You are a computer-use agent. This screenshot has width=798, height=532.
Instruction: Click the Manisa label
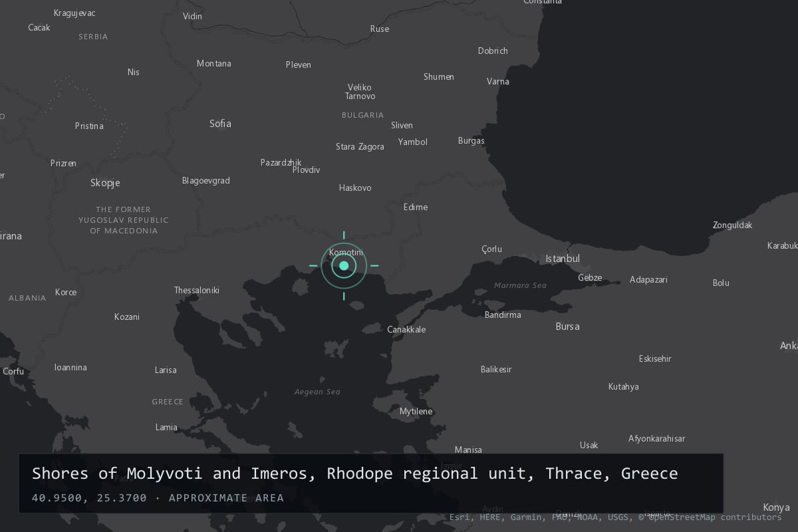coord(468,450)
